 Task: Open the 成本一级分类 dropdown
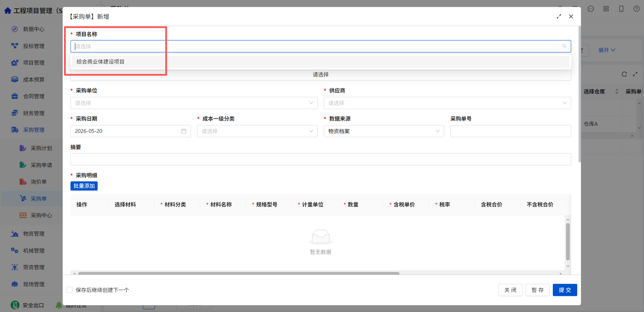coord(257,131)
